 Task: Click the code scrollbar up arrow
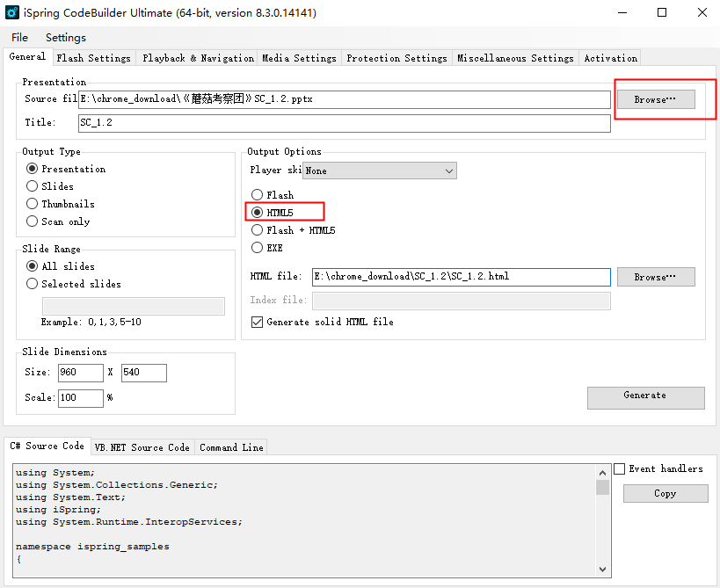click(603, 472)
